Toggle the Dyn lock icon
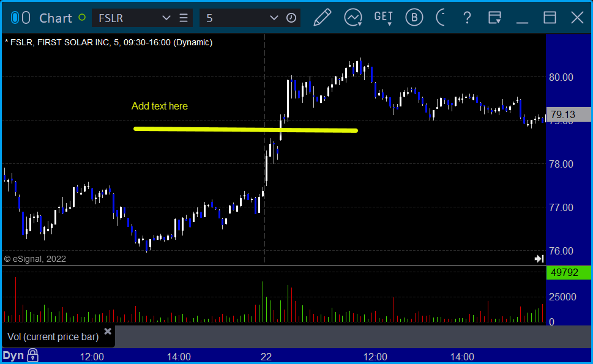593x364 pixels. pyautogui.click(x=33, y=355)
